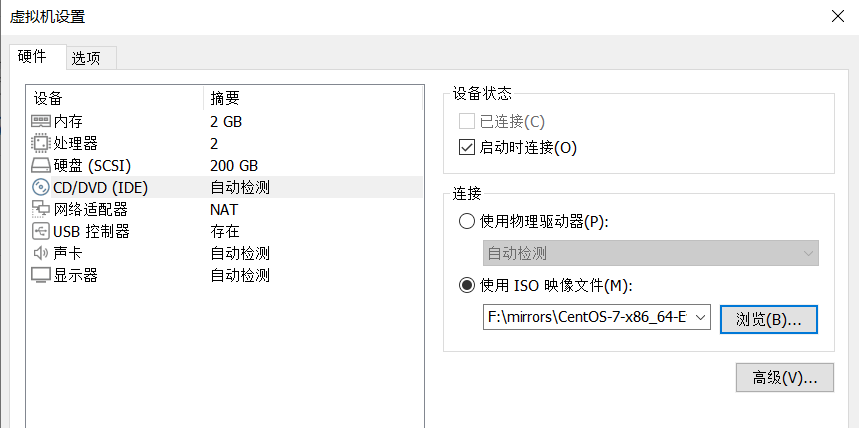Viewport: 859px width, 428px height.
Task: Click the USB controller (USB 控制器) icon
Action: click(x=41, y=232)
